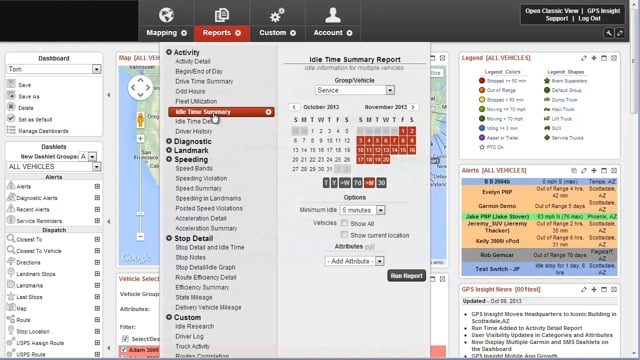Screen dimensions: 640x360
Task: Click the Save dashboard icon
Action: pos(11,84)
